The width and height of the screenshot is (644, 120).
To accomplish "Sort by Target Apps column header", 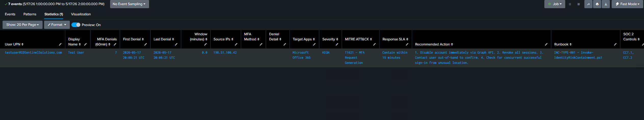I will click(304, 39).
